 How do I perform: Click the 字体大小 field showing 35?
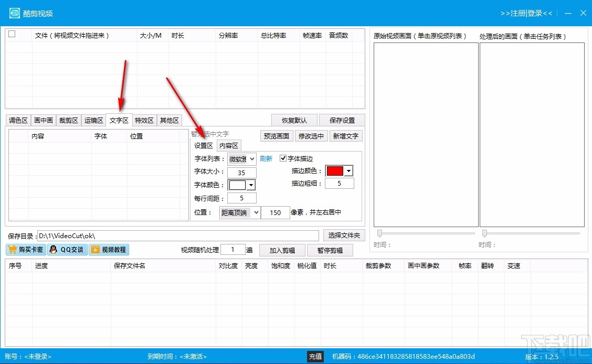241,173
